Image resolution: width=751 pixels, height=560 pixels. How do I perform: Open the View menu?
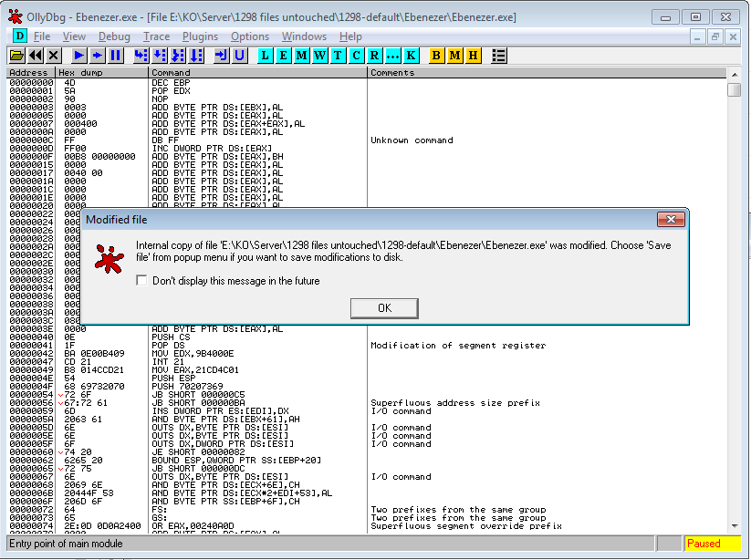(x=74, y=36)
